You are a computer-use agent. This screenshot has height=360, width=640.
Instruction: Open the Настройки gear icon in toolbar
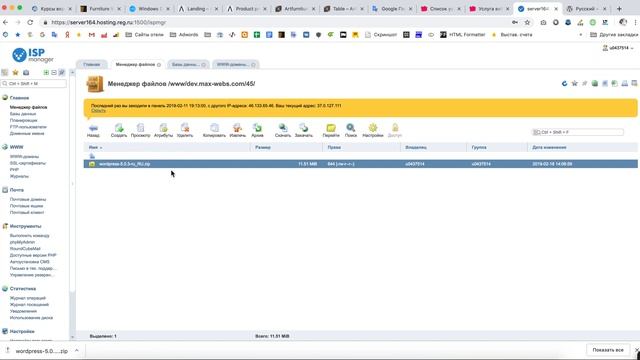(x=373, y=130)
